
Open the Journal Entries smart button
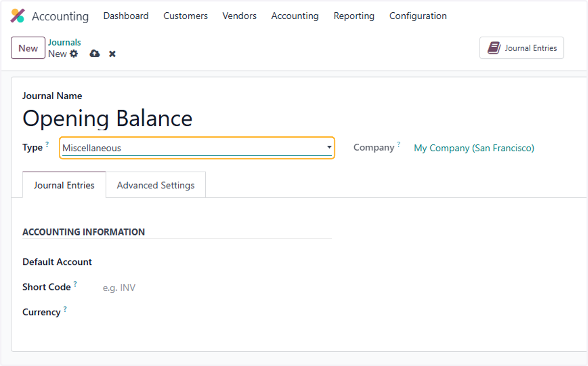(x=522, y=48)
